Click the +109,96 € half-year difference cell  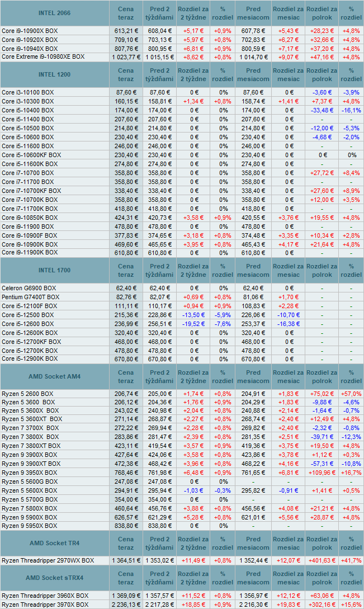click(x=322, y=473)
